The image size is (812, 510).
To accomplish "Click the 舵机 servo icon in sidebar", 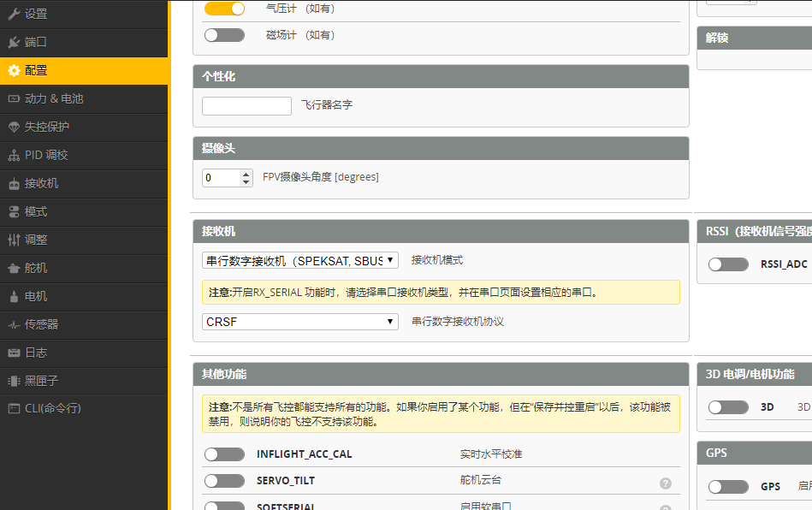I will (x=14, y=268).
